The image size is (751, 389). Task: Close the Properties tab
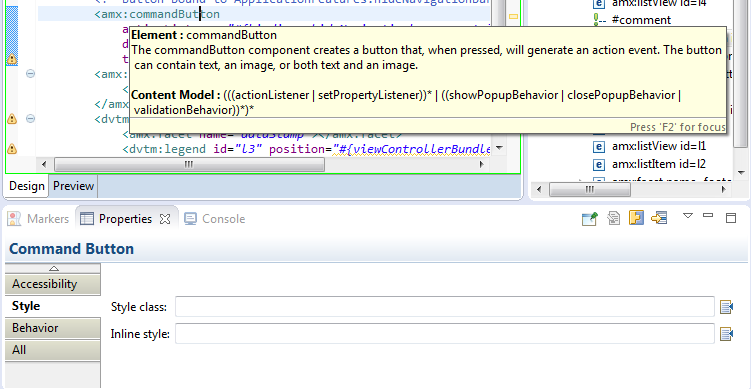click(x=165, y=219)
